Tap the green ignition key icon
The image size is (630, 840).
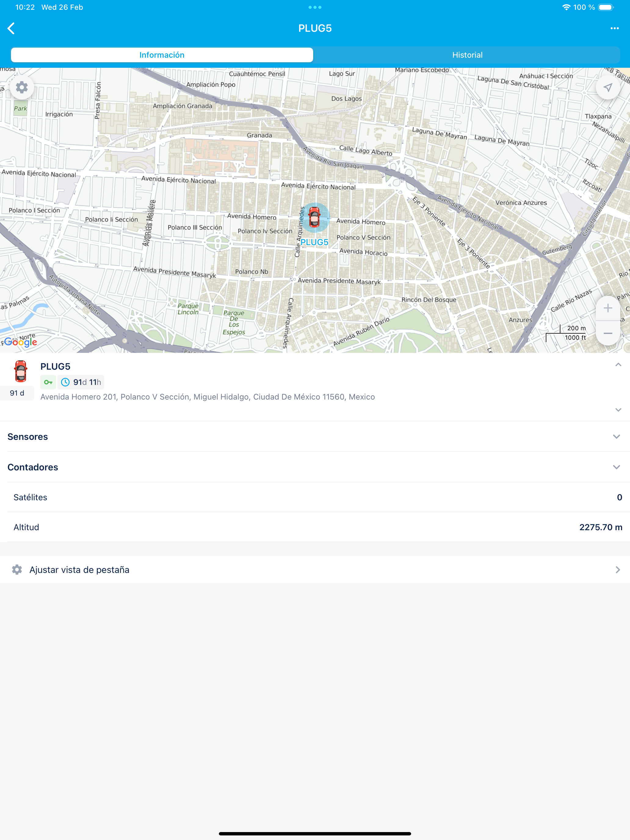(48, 382)
